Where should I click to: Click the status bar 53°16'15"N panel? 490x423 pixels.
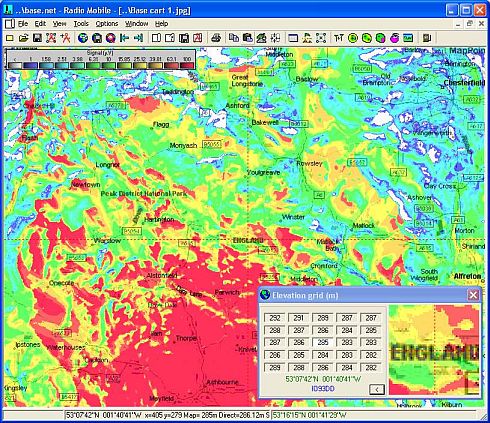[374, 415]
